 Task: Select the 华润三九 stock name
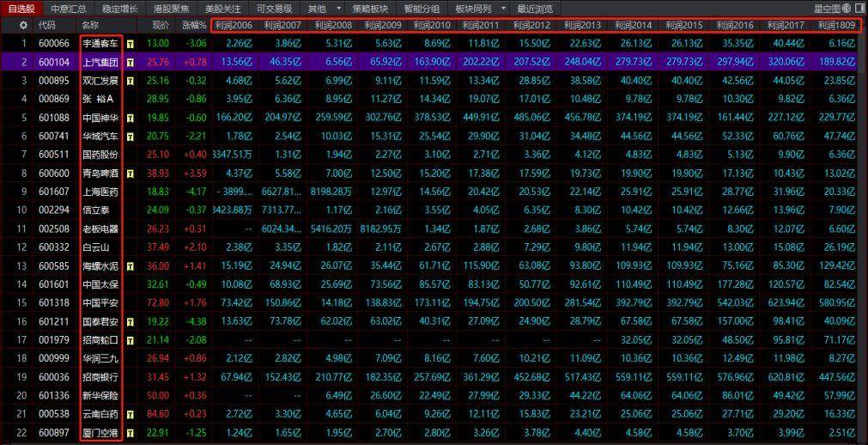[100, 358]
